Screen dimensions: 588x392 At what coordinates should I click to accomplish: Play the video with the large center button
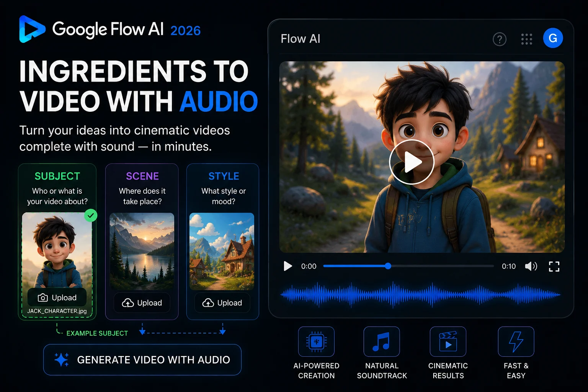pyautogui.click(x=412, y=162)
